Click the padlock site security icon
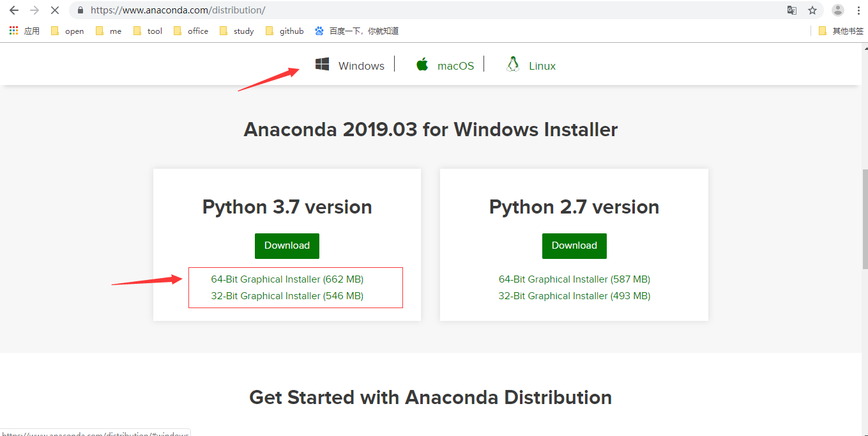 pos(80,10)
